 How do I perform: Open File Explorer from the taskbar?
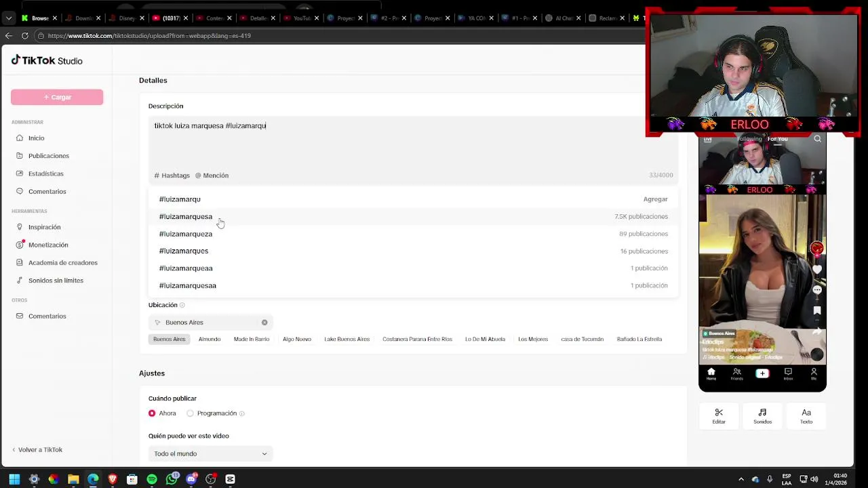click(73, 479)
